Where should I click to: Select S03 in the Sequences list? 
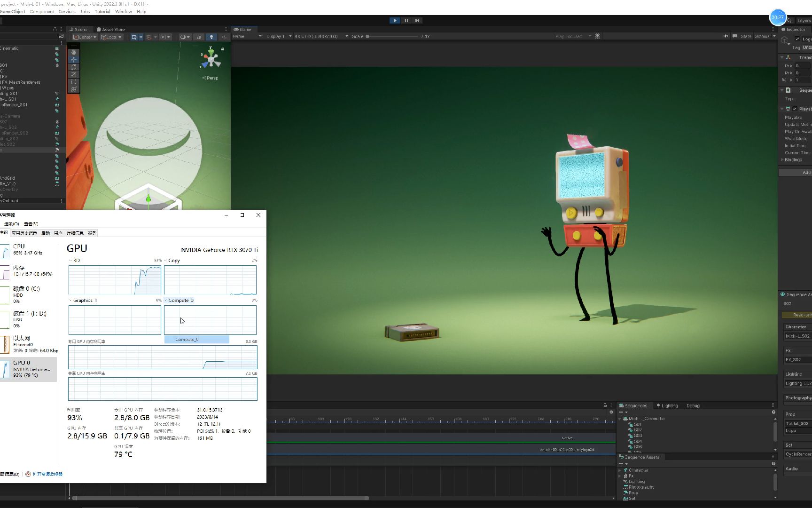click(638, 436)
